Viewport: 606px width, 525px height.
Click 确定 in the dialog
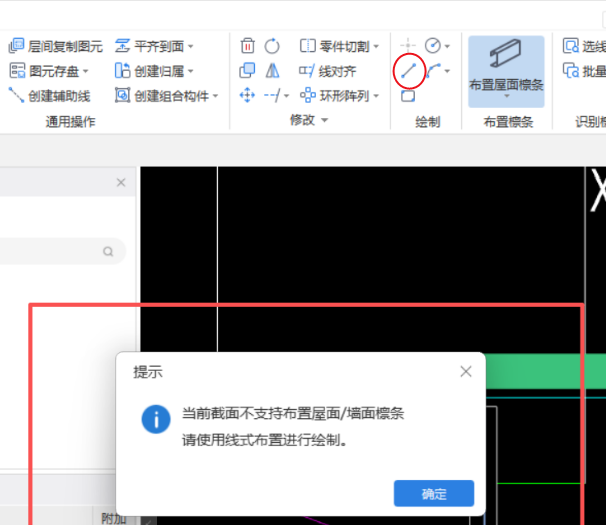point(434,493)
